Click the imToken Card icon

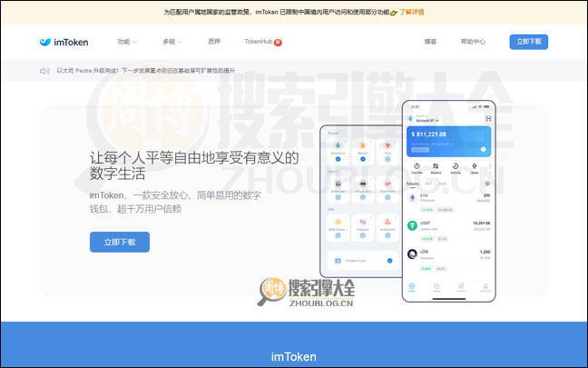click(338, 261)
